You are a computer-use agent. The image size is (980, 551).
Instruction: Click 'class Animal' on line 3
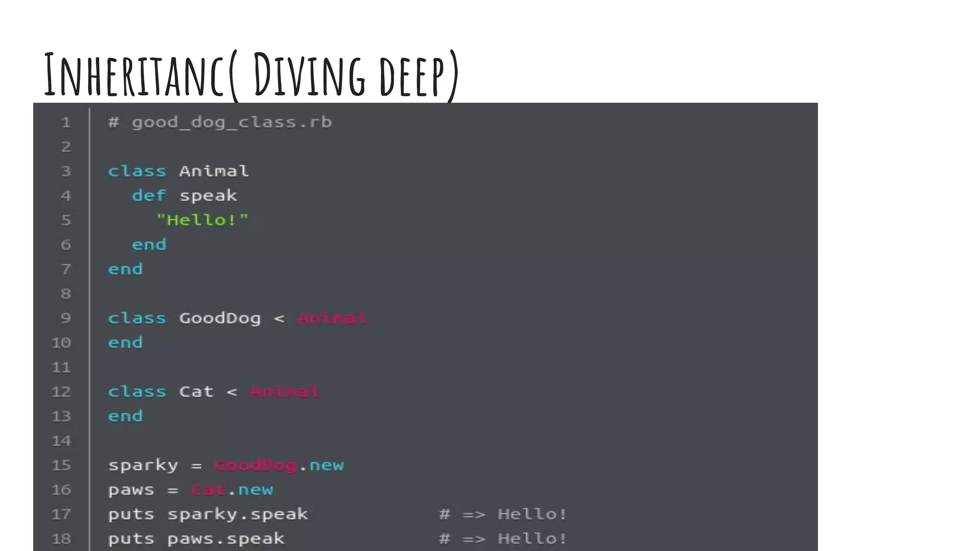[x=178, y=171]
